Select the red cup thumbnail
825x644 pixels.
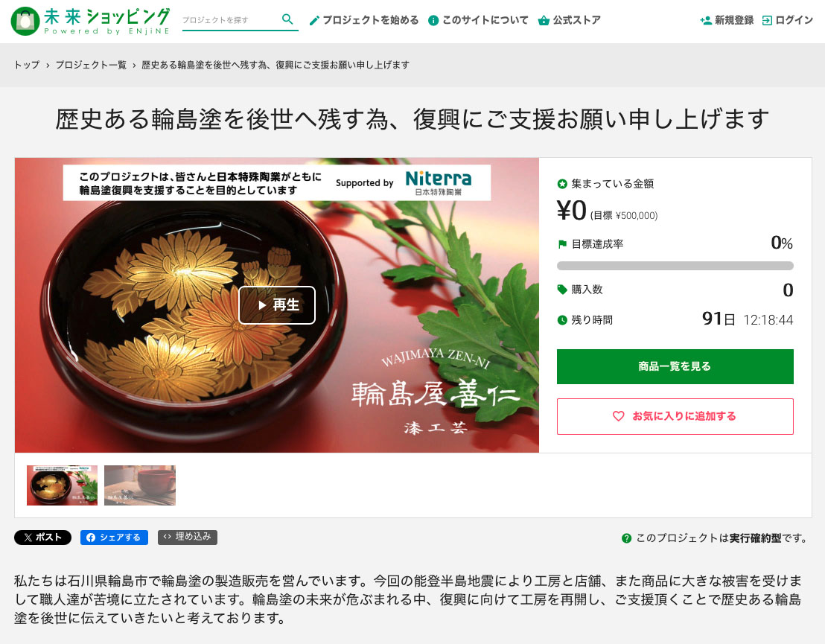tap(140, 485)
